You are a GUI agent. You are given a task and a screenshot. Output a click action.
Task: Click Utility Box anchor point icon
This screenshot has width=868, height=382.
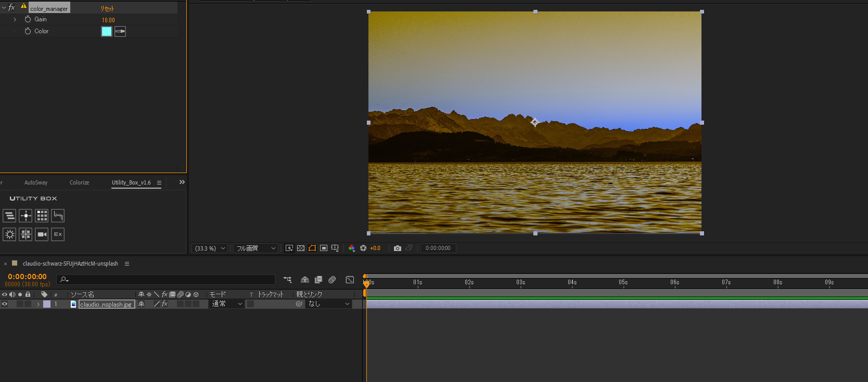click(x=25, y=216)
